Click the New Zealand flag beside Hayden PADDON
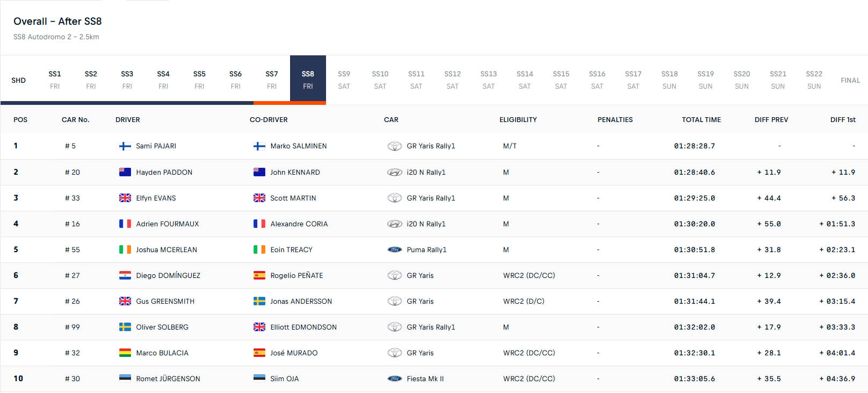The width and height of the screenshot is (868, 393). pos(125,172)
